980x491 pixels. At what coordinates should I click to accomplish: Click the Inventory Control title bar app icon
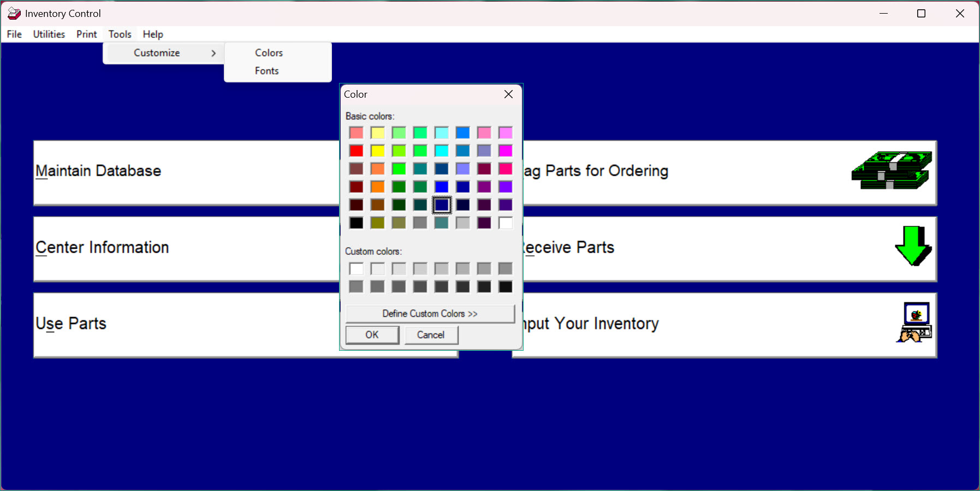14,13
